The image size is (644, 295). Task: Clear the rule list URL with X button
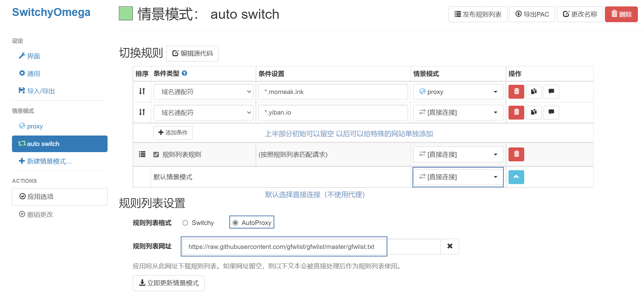click(450, 246)
